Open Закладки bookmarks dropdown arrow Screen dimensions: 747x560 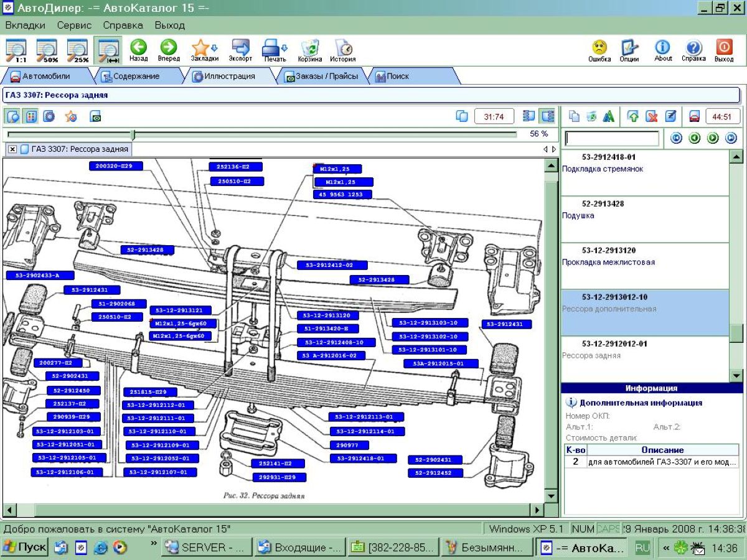215,48
